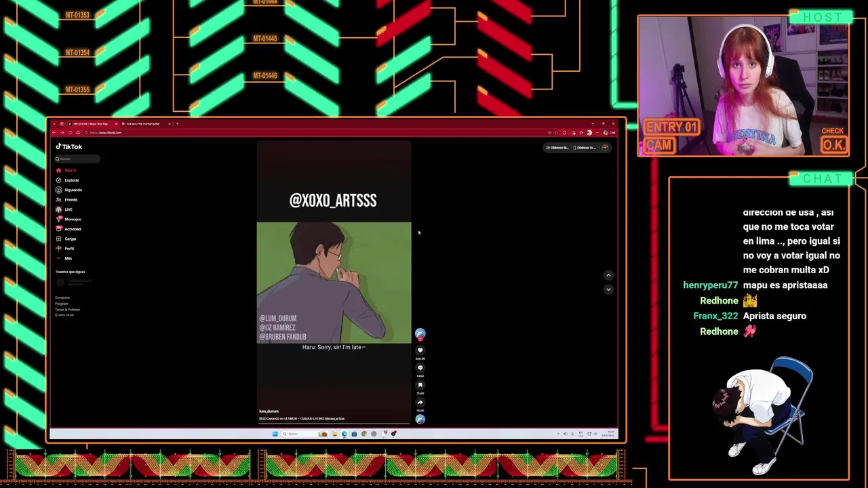Open the browser Chat sidebar button

coord(609,133)
